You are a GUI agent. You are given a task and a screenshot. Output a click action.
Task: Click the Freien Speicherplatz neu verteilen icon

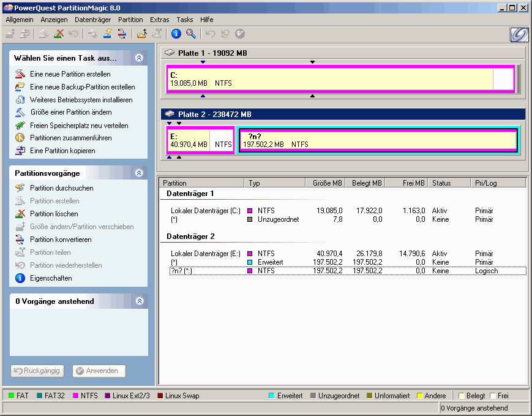pyautogui.click(x=20, y=126)
